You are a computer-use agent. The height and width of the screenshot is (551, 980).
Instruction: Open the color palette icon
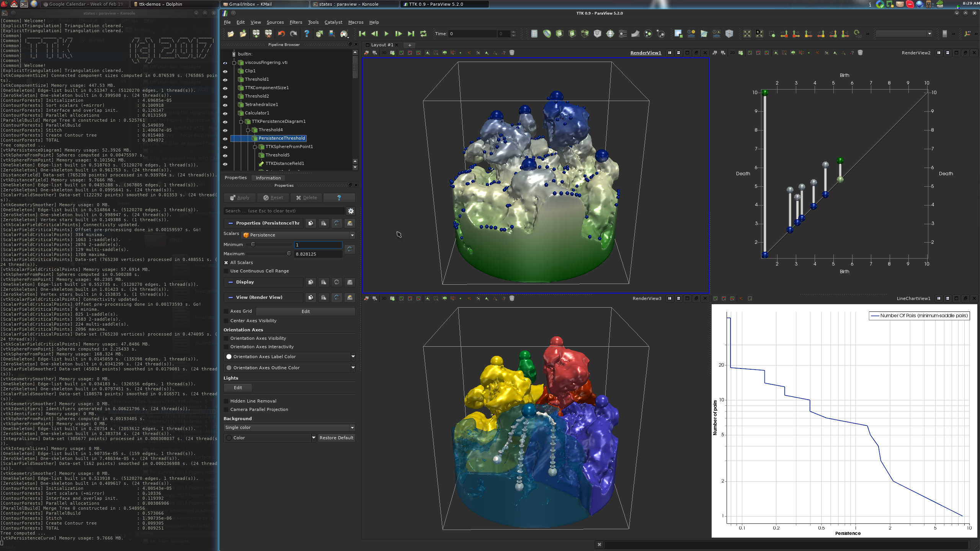pyautogui.click(x=344, y=34)
